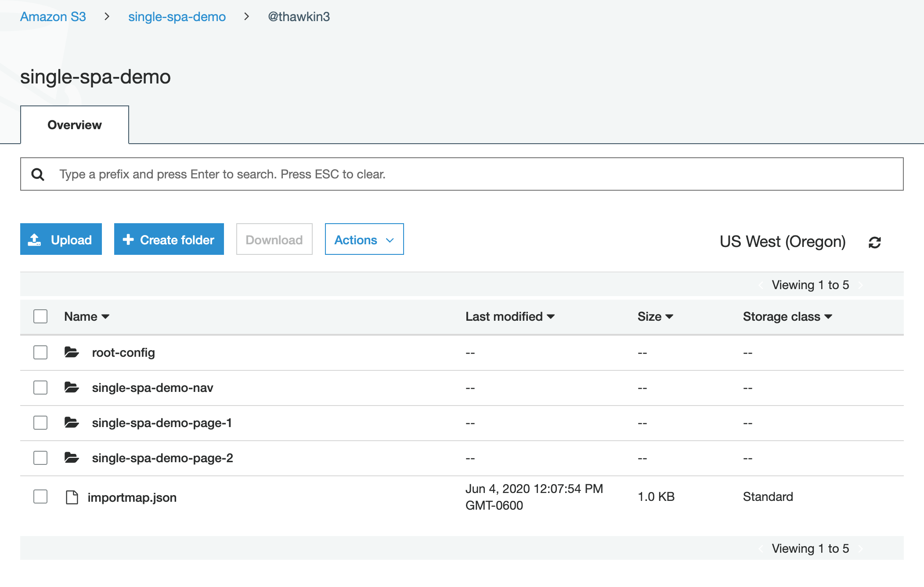The height and width of the screenshot is (587, 924).
Task: Go to Amazon S3 breadcrumb link
Action: tap(53, 17)
